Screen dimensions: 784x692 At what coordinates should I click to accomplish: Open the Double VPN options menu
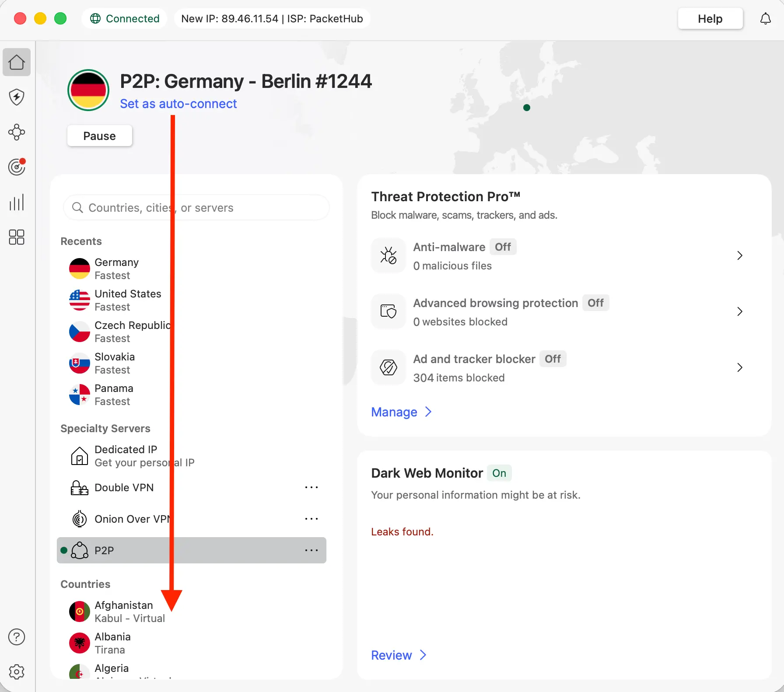[311, 487]
